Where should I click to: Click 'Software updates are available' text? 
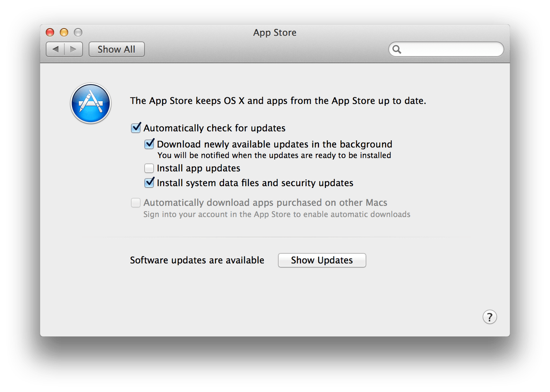(x=197, y=260)
